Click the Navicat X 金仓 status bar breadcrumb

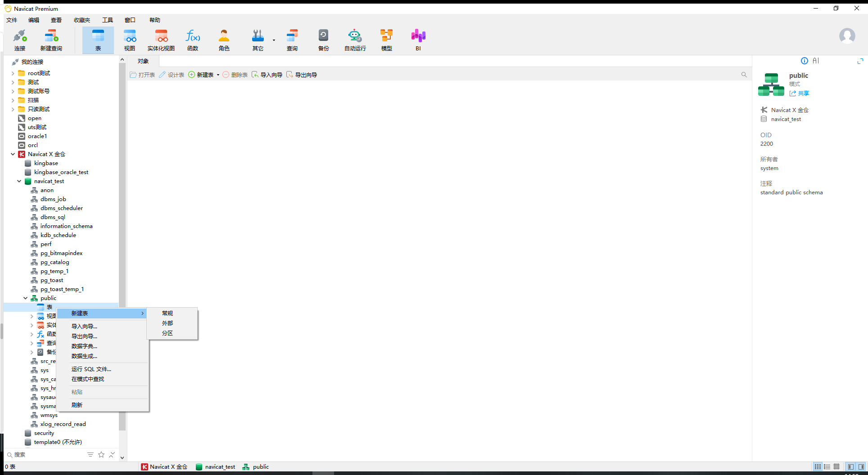(x=164, y=467)
